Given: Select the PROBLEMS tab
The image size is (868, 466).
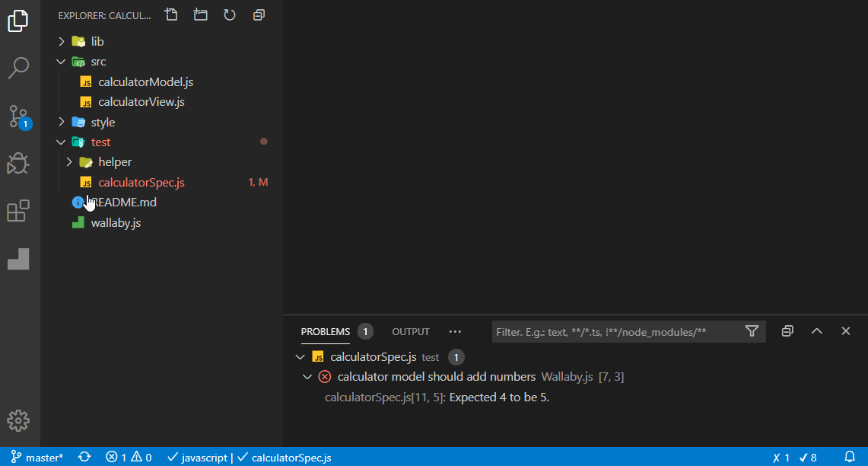Looking at the screenshot, I should click(x=325, y=332).
